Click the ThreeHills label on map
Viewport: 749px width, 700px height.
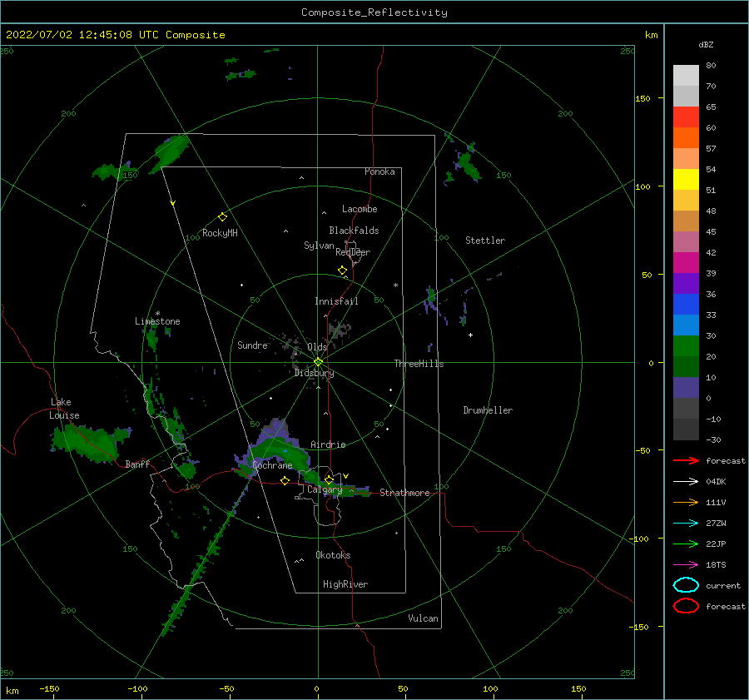419,364
